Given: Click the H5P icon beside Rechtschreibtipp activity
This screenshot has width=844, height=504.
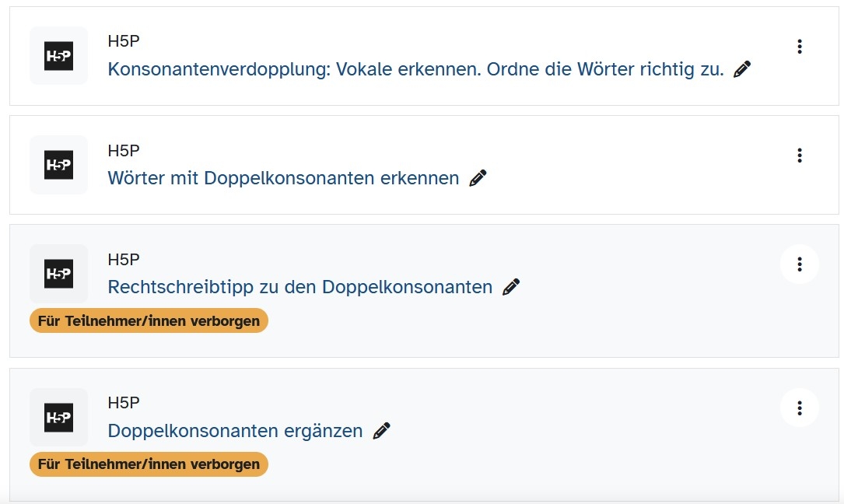Looking at the screenshot, I should tap(58, 274).
